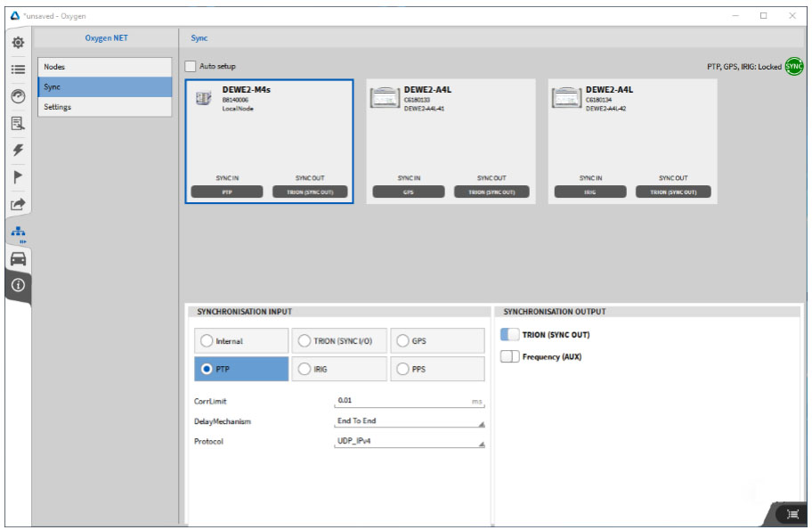Enable the Auto setup checkbox
Screen dimensions: 812x530
[x=191, y=66]
